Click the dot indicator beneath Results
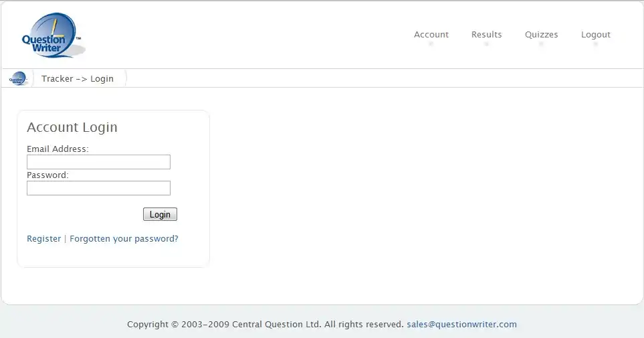This screenshot has width=644, height=338. tap(486, 44)
